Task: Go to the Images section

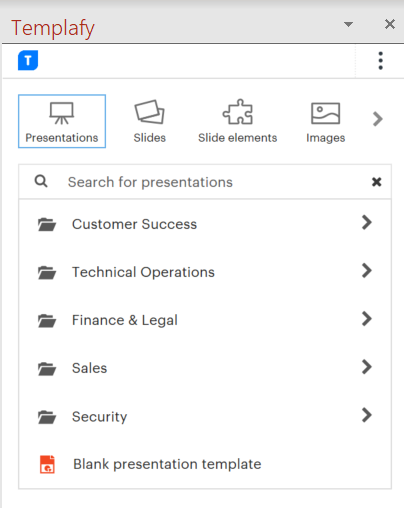Action: click(325, 121)
